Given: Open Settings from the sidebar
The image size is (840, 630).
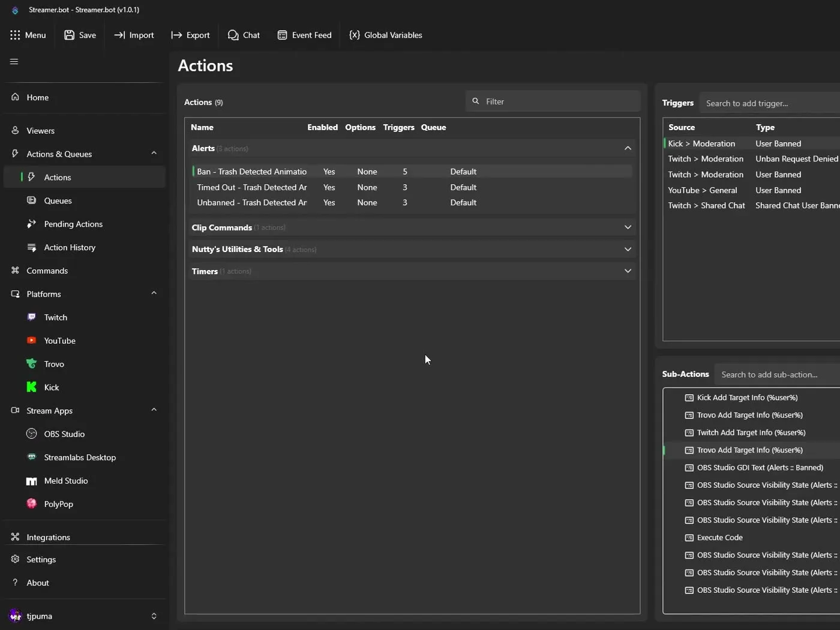Looking at the screenshot, I should 84,559.
